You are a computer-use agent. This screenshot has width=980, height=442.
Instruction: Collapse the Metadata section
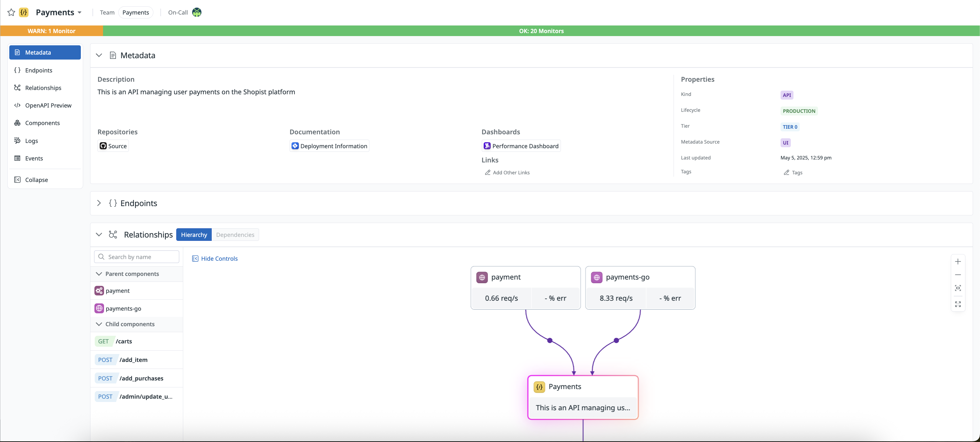click(99, 55)
